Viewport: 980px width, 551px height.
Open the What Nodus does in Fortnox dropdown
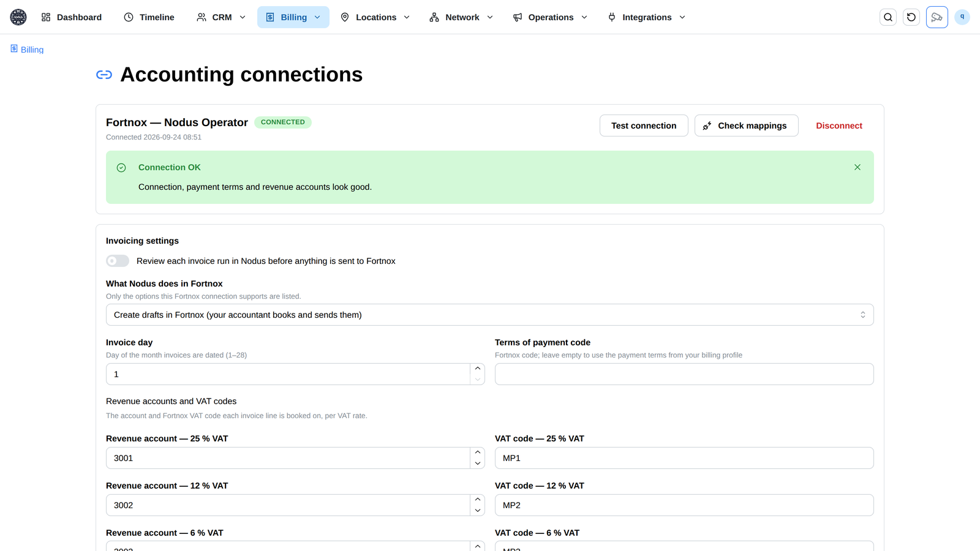(x=490, y=315)
